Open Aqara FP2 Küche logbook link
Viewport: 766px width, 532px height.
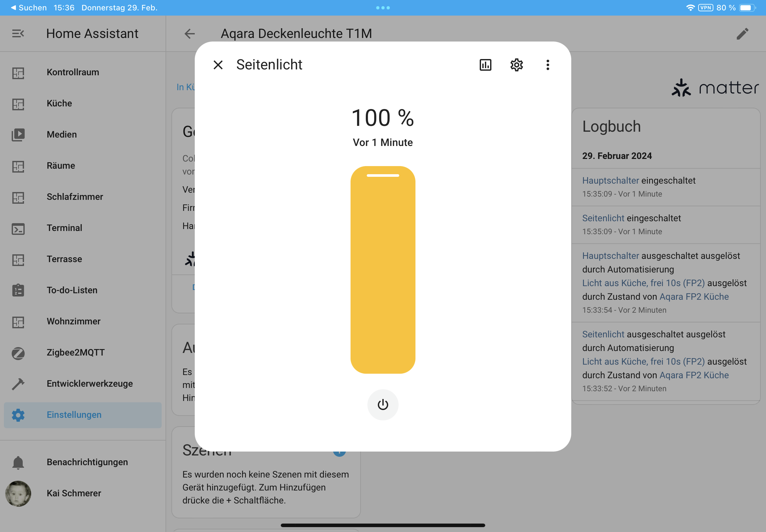[694, 297]
